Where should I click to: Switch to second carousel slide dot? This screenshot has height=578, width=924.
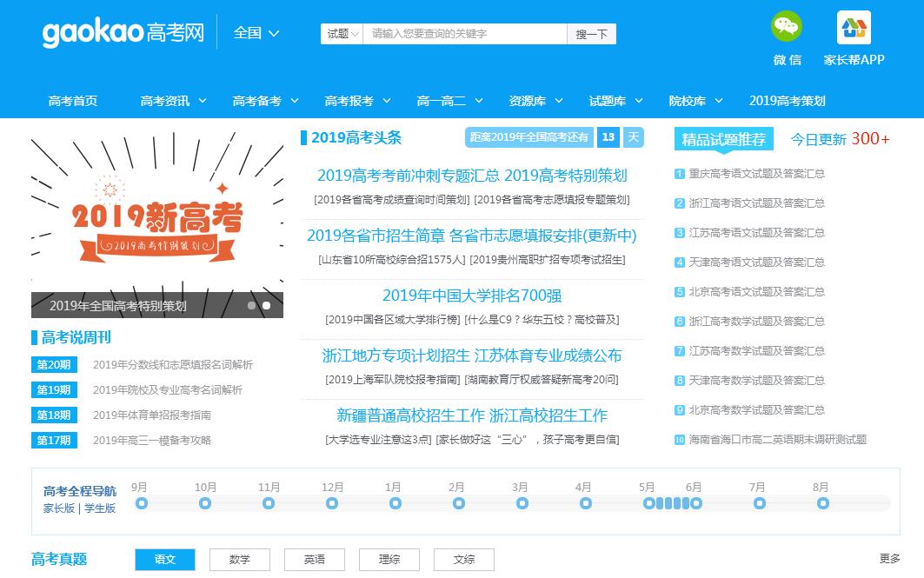266,306
